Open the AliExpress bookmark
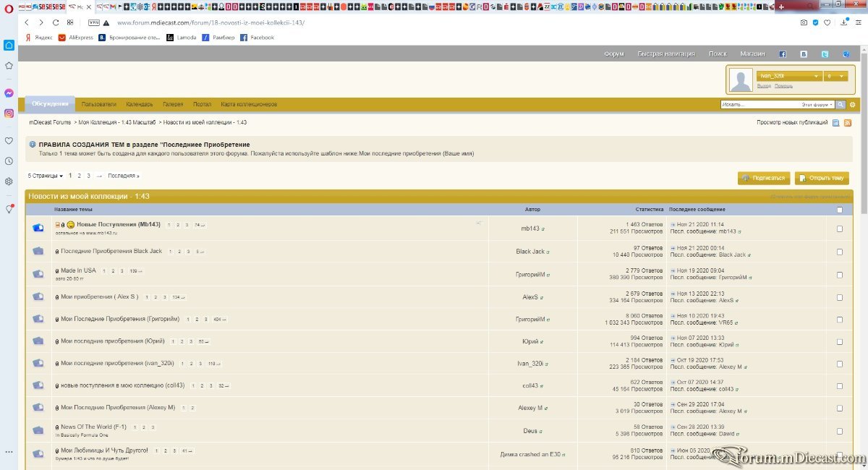 point(76,38)
